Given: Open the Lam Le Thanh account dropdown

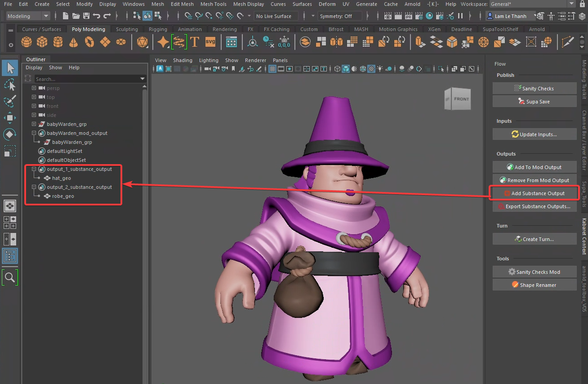Looking at the screenshot, I should [511, 16].
